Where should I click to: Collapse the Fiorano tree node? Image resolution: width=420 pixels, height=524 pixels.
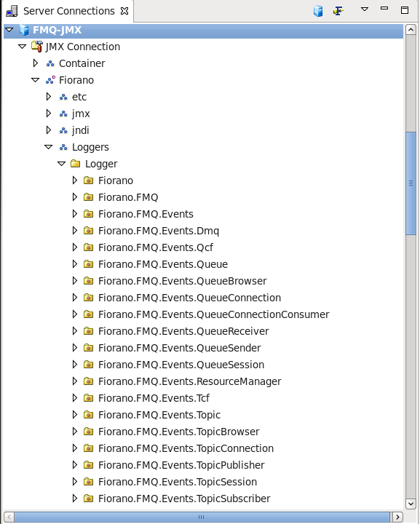click(x=35, y=80)
